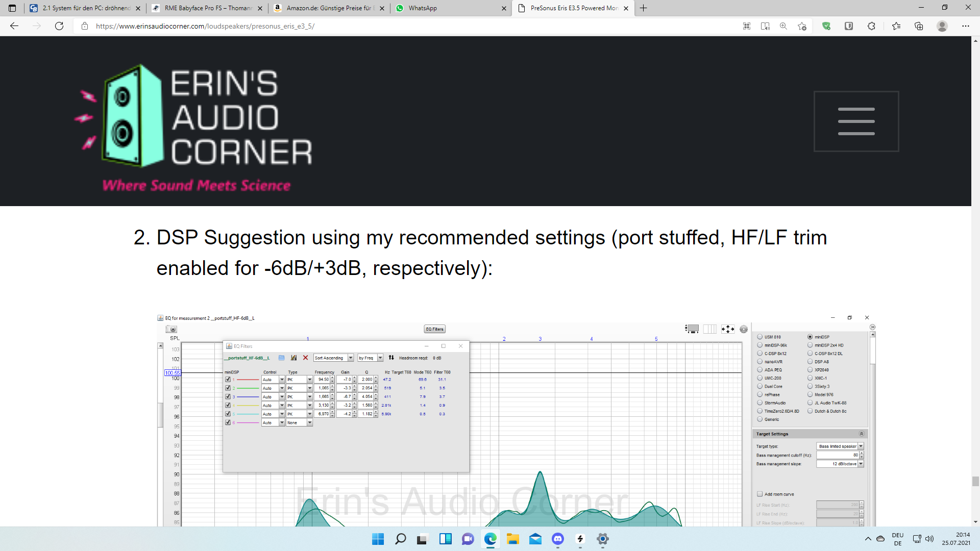The width and height of the screenshot is (980, 551).
Task: Open Edge Collections icon
Action: 919,26
